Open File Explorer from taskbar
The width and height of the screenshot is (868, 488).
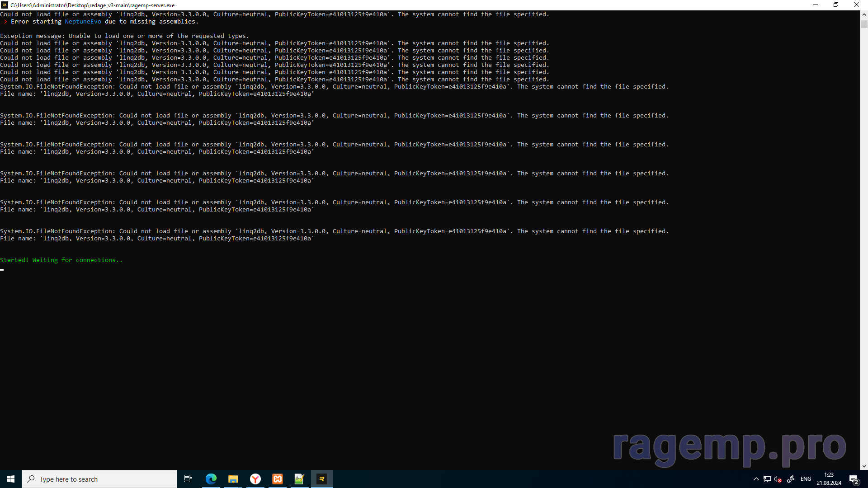(233, 479)
